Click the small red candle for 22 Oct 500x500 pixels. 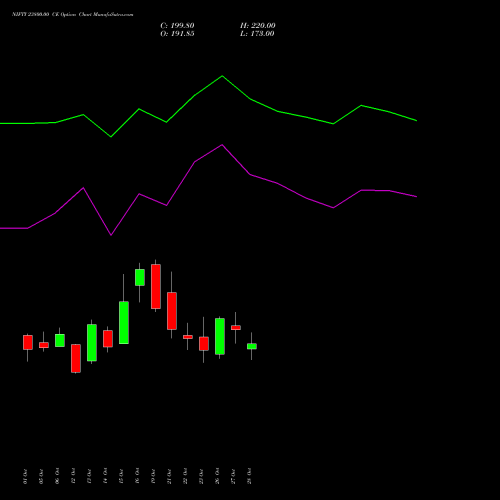click(188, 337)
